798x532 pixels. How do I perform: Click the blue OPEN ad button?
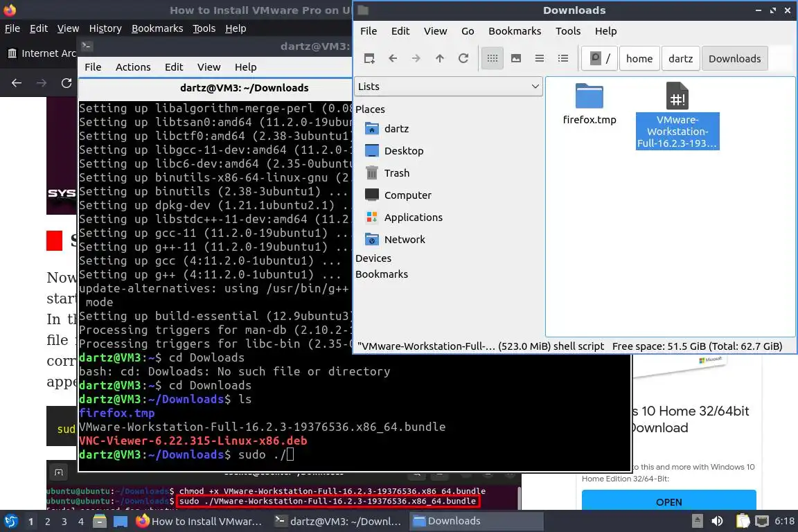pos(668,501)
